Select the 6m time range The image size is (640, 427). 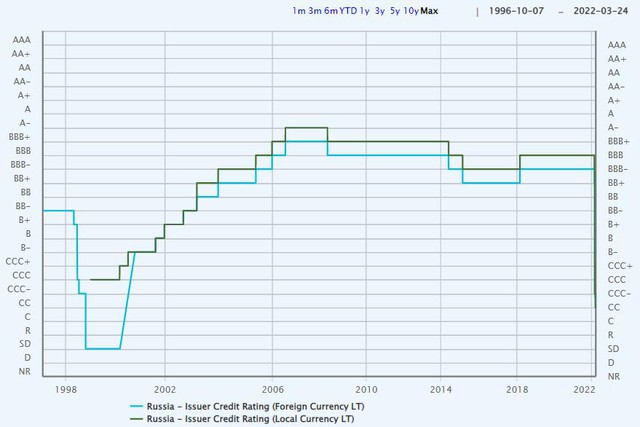pos(331,11)
